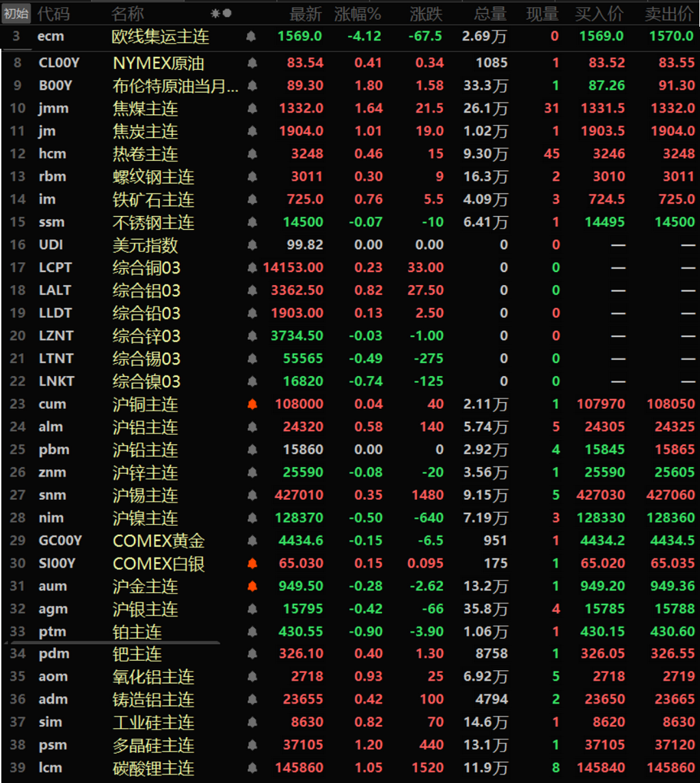
Task: Click the alert bell for 沪铝主连
Action: (253, 427)
